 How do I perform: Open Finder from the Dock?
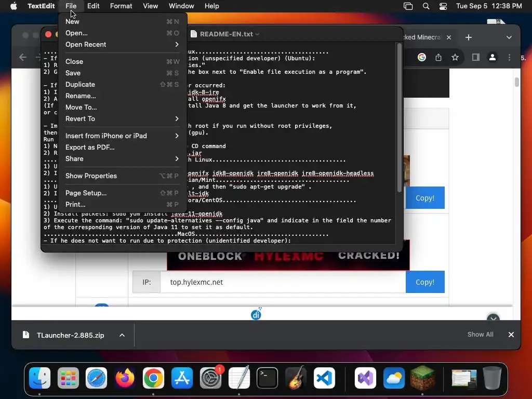39,378
